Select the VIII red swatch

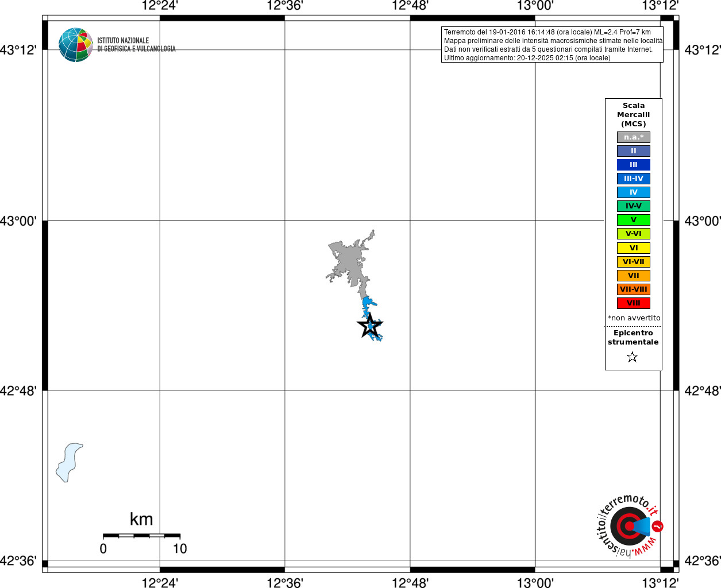point(634,303)
